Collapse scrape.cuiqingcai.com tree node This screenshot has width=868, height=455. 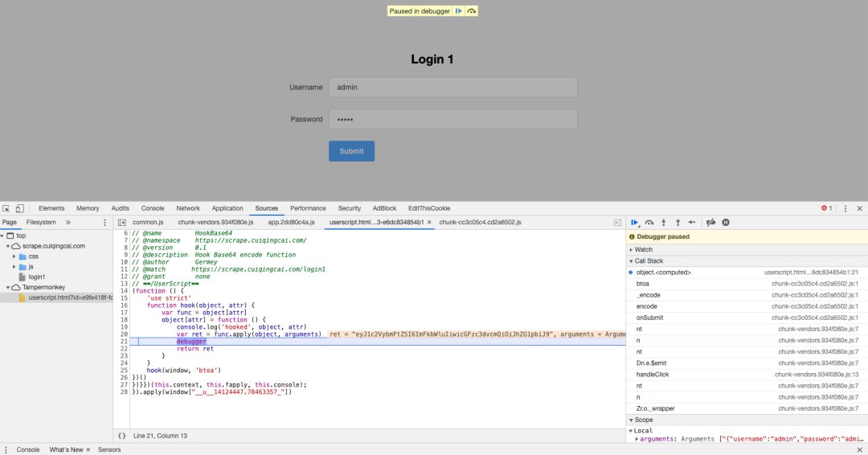click(8, 246)
